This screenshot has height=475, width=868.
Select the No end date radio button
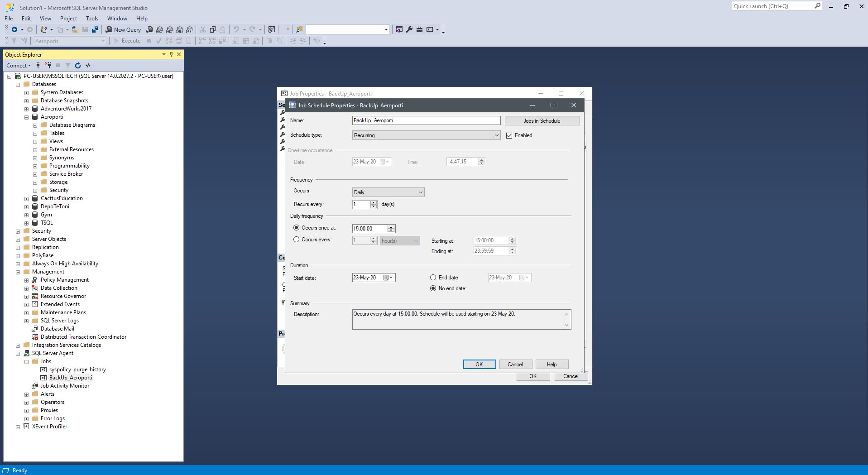433,288
